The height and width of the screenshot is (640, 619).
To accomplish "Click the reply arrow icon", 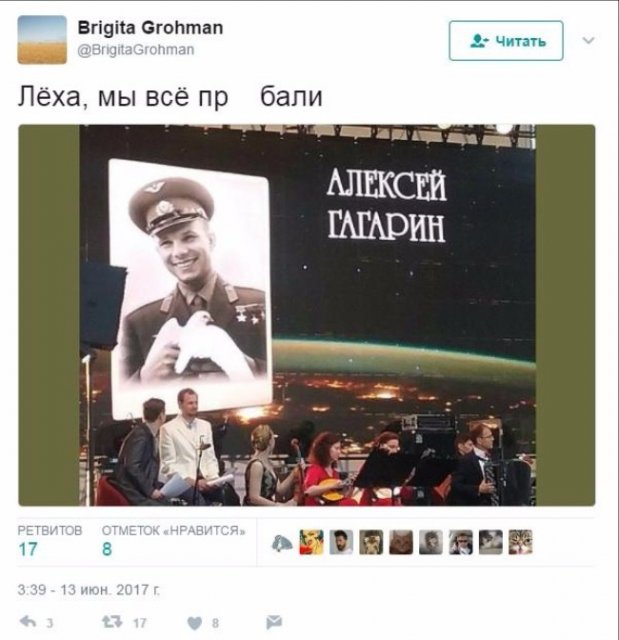I will (28, 622).
